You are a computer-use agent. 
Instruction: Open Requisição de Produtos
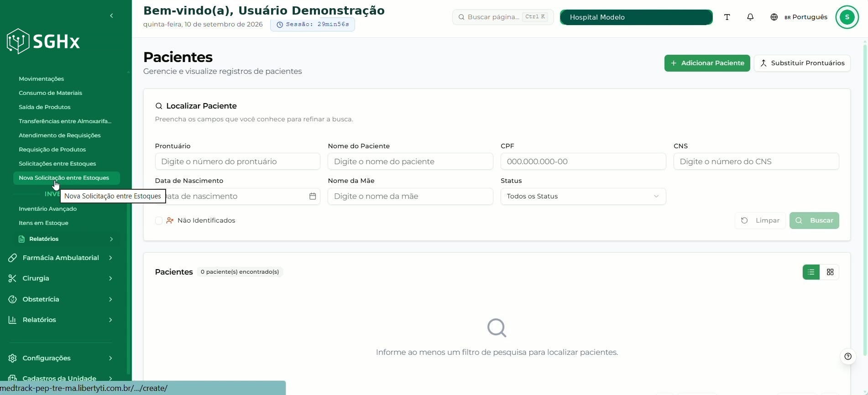[x=52, y=150]
